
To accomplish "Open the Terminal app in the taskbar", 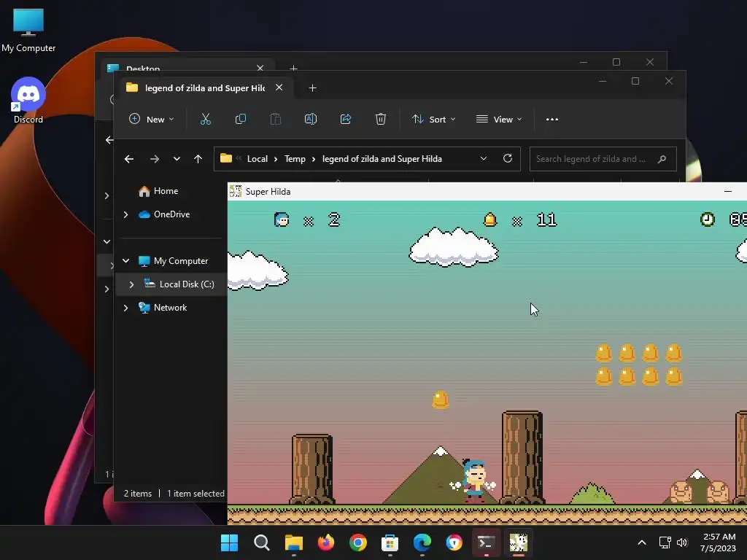I will click(x=486, y=542).
